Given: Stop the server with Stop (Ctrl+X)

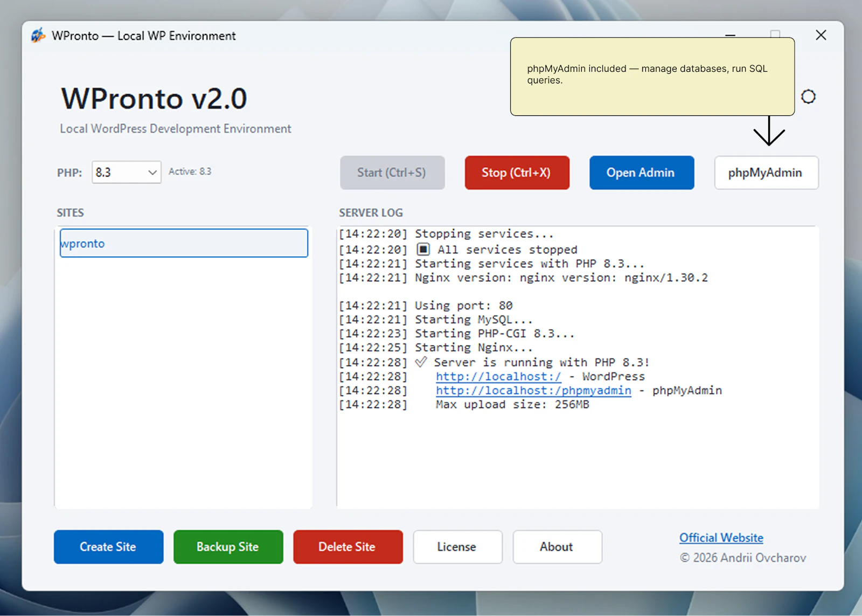Looking at the screenshot, I should (517, 172).
